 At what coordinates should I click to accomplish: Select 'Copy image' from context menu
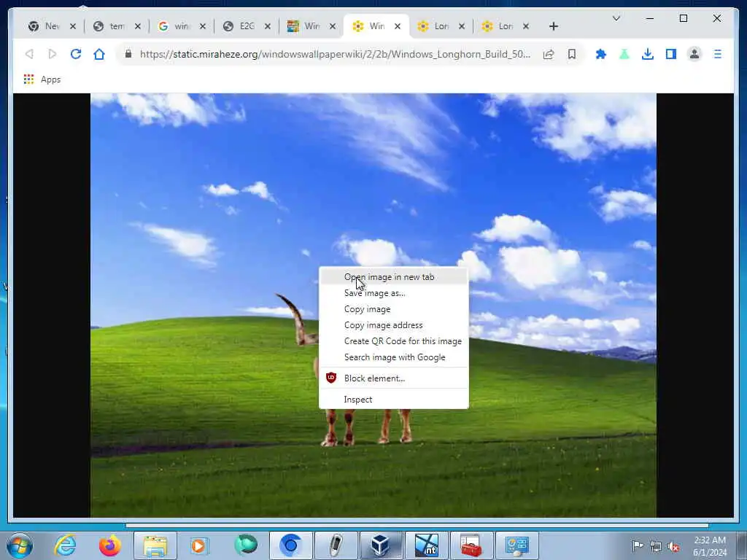click(x=393, y=309)
